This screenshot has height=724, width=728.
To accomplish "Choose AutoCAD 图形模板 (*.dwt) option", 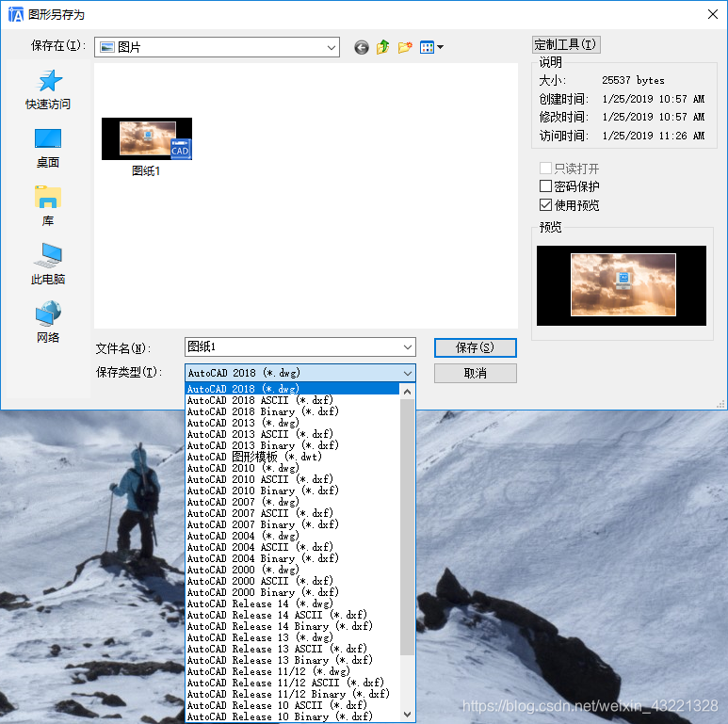I will click(x=293, y=457).
